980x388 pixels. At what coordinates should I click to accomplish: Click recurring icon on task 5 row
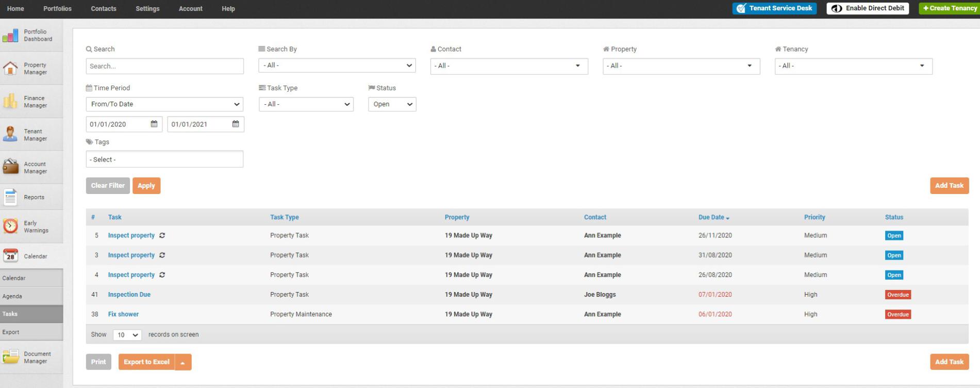click(162, 235)
